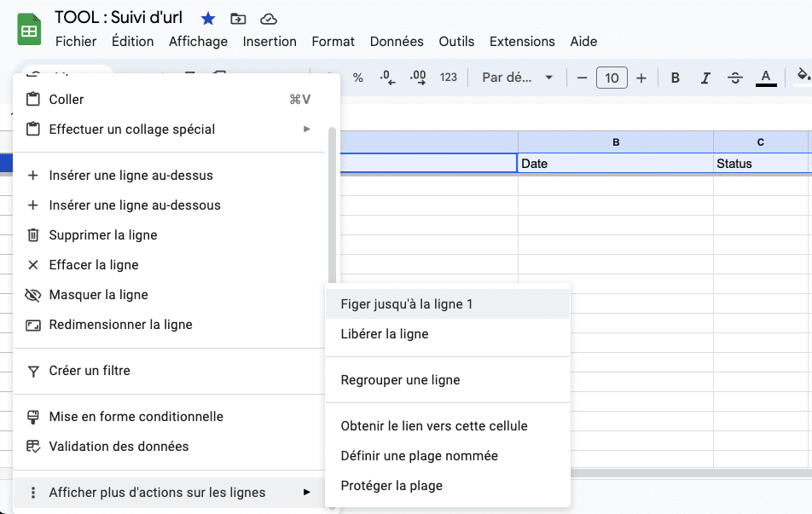Viewport: 812px width, 514px height.
Task: Choose Supprimer la ligne
Action: click(170, 235)
